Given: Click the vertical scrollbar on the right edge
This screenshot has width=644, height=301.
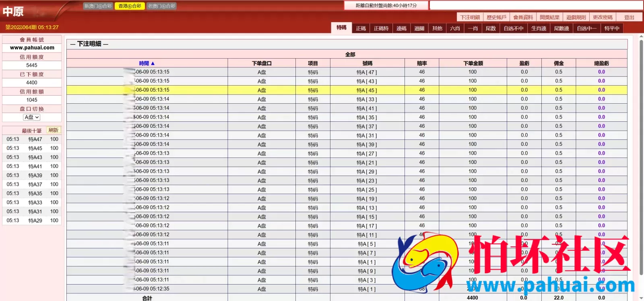Looking at the screenshot, I should click(641, 157).
